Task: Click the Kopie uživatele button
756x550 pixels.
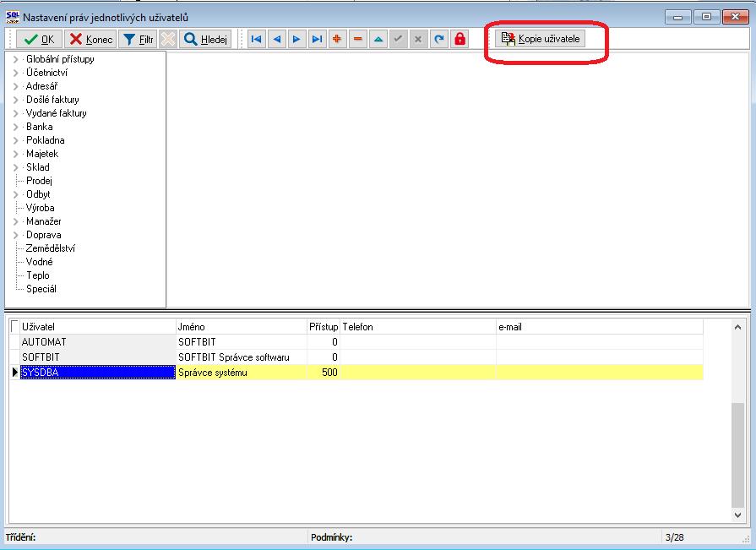Action: click(x=540, y=39)
